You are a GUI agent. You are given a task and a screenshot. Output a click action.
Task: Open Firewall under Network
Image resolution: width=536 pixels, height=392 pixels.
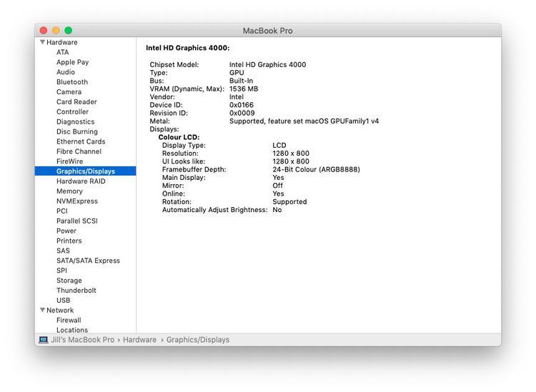tap(69, 321)
